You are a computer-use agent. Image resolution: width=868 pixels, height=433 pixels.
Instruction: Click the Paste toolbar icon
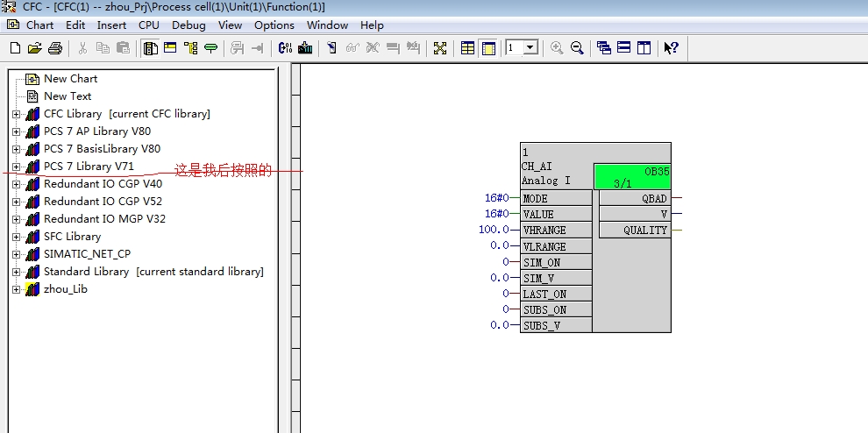(123, 48)
